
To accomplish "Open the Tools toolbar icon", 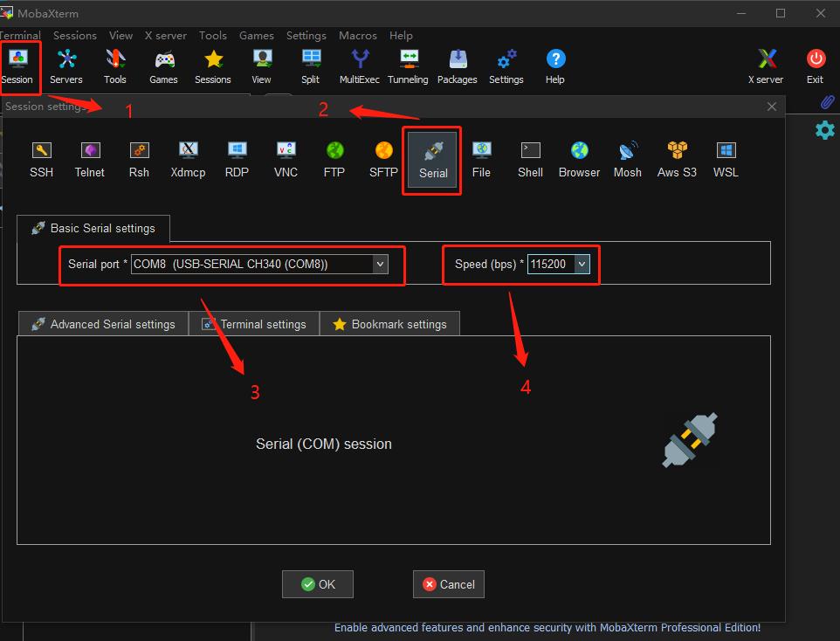I will click(x=115, y=67).
